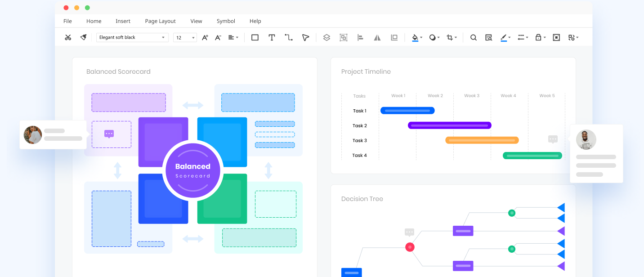Click the Find in page icon

click(489, 38)
